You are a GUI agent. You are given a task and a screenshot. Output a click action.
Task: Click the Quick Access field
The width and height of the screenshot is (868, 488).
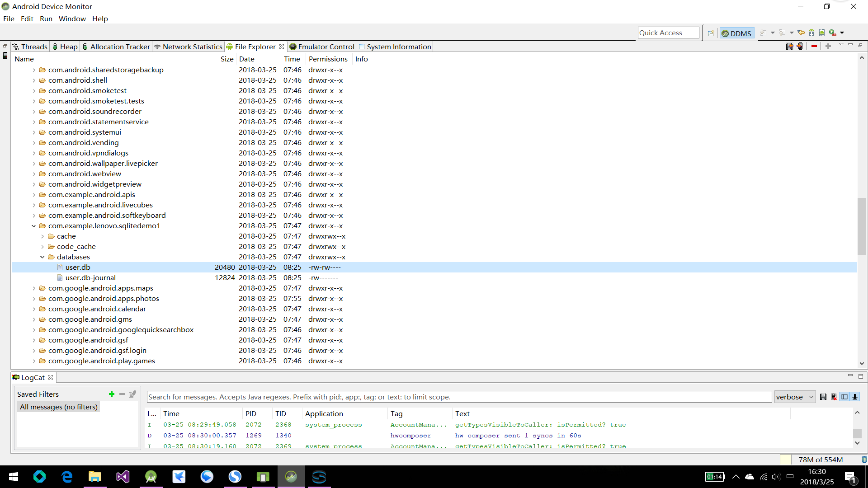tap(668, 33)
